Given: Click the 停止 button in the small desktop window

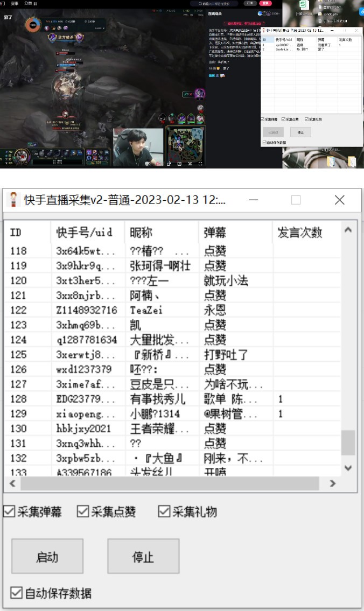Looking at the screenshot, I should click(300, 132).
